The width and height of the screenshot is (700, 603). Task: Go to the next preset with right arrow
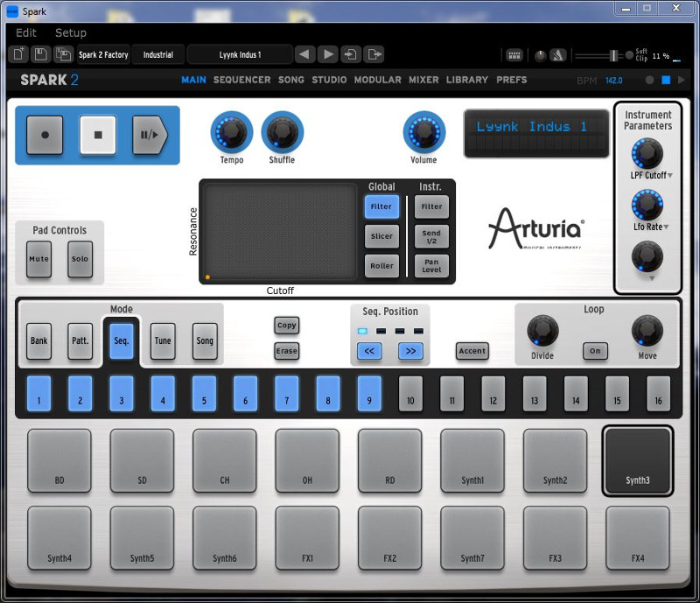pos(328,54)
